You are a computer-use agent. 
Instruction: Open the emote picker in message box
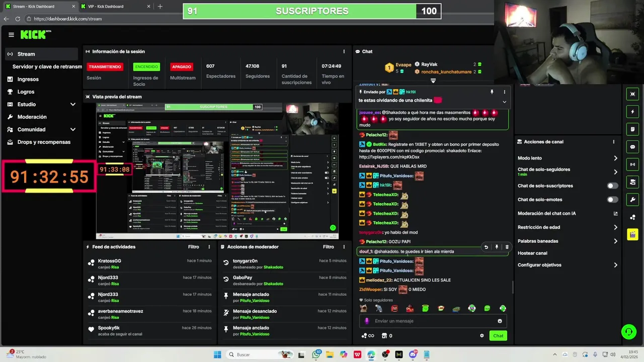pos(500,321)
